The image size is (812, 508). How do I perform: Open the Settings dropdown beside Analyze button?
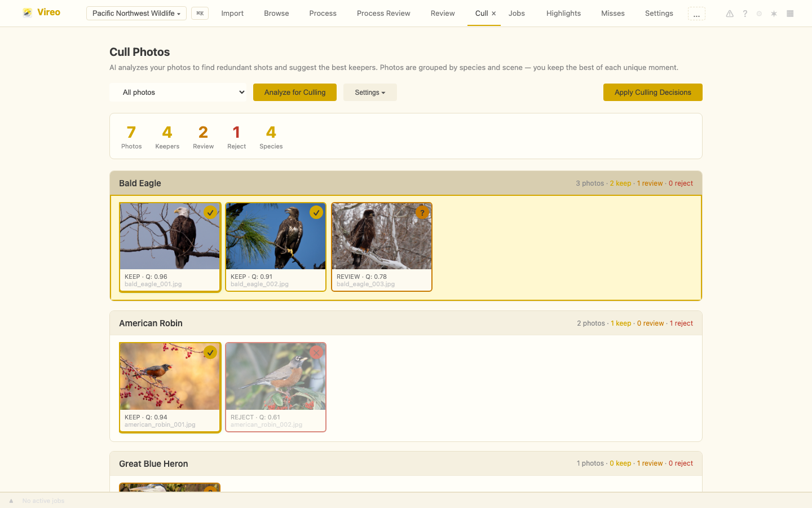point(370,92)
